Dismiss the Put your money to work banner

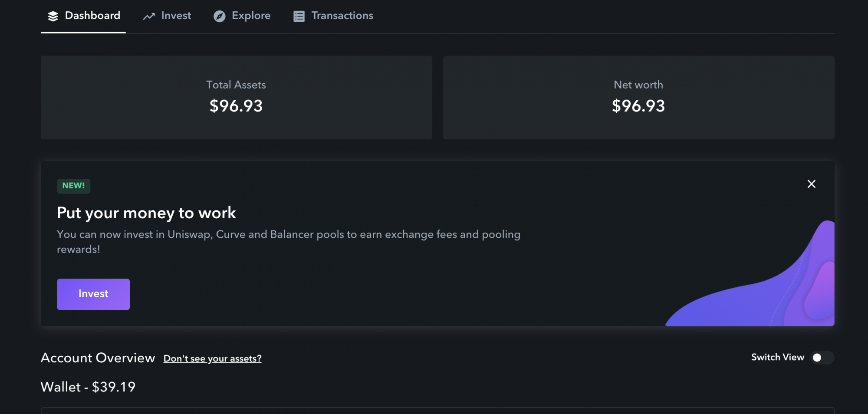[x=811, y=184]
